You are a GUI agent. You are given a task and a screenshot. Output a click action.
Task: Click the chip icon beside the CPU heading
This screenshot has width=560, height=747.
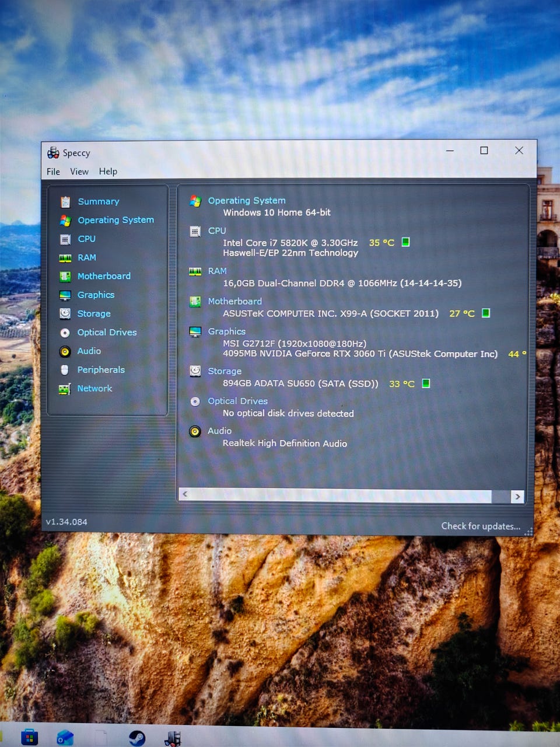[195, 231]
